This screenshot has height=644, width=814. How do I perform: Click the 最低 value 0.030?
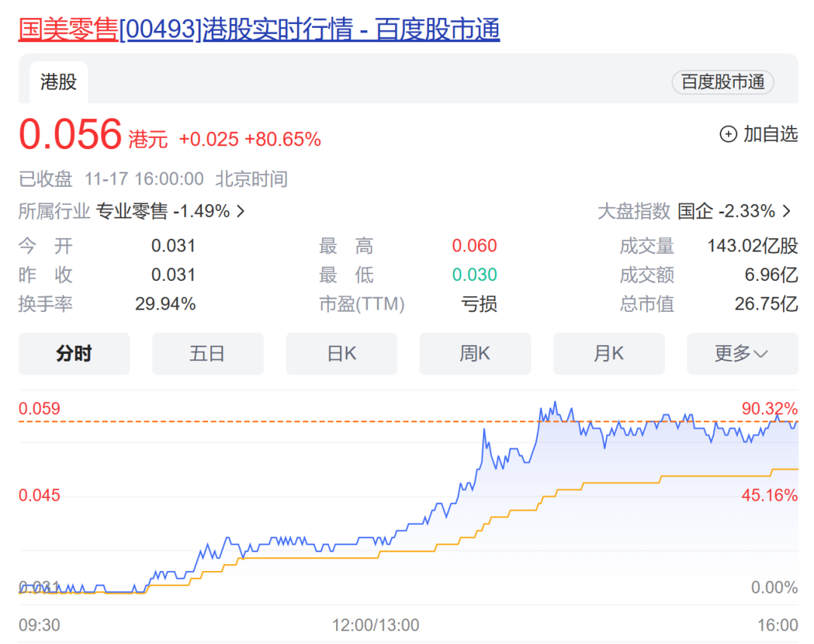pos(475,274)
